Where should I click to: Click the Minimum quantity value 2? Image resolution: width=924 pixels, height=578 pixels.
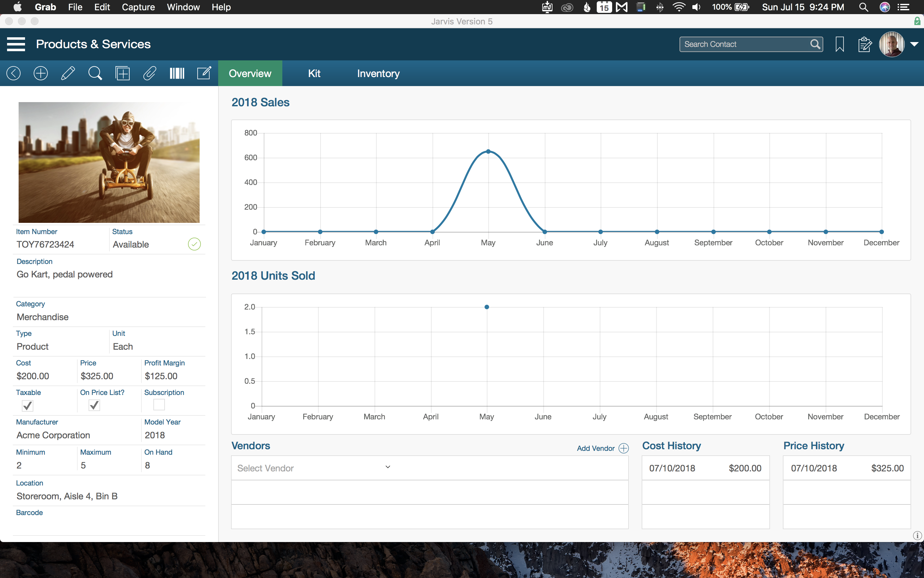tap(19, 465)
